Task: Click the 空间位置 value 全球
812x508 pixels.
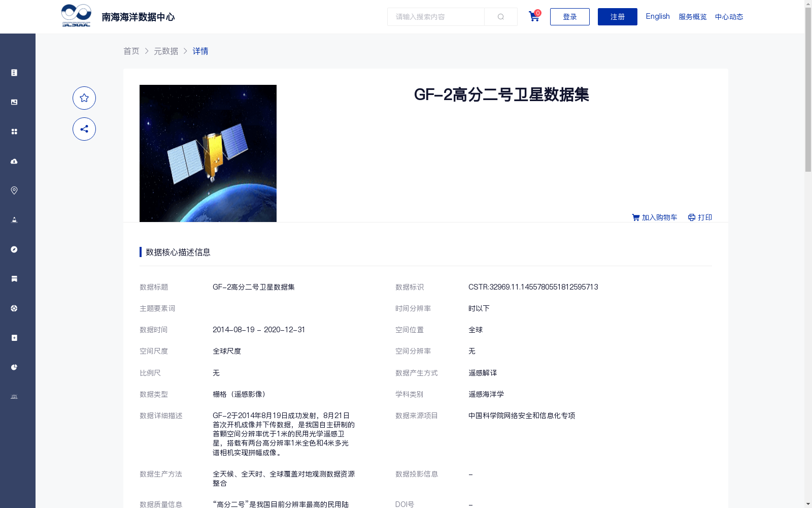Action: point(476,330)
